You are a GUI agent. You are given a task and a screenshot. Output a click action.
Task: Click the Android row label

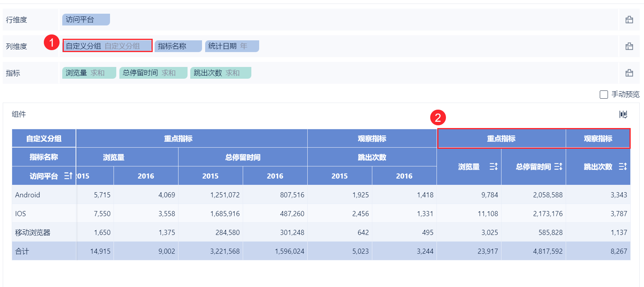(27, 195)
